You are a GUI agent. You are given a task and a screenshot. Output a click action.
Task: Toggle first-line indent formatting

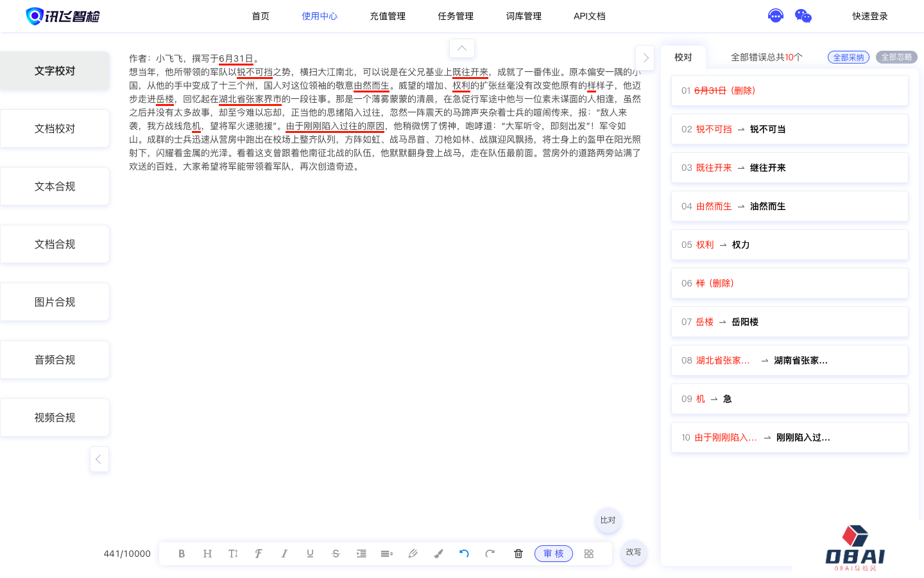click(x=361, y=554)
